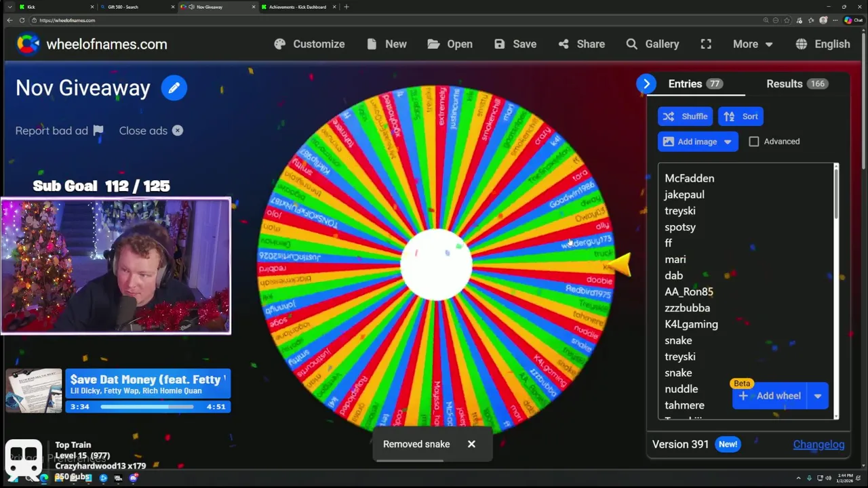Save the current wheel
Image resolution: width=868 pixels, height=488 pixels.
pyautogui.click(x=515, y=44)
